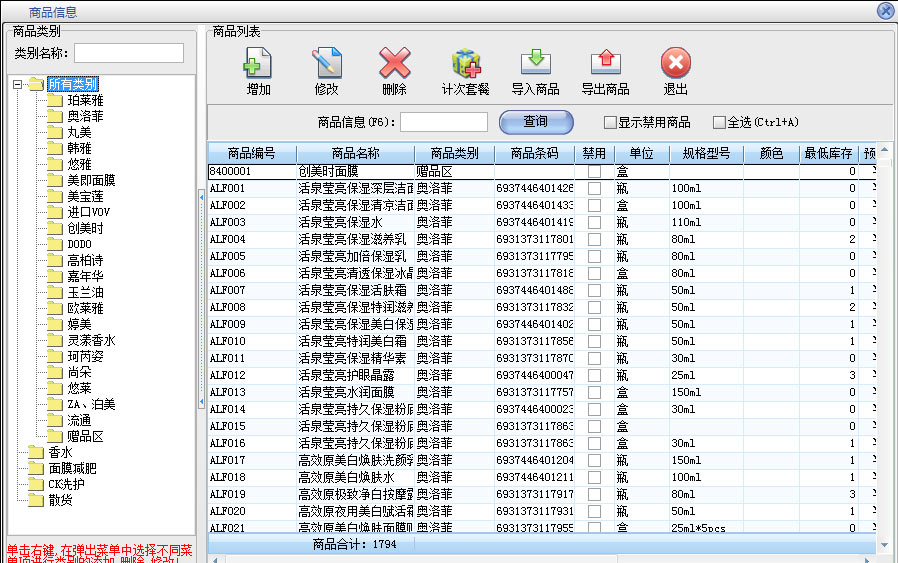Screen dimensions: 898x563
Task: Open the 香水 category in tree
Action: pos(60,452)
